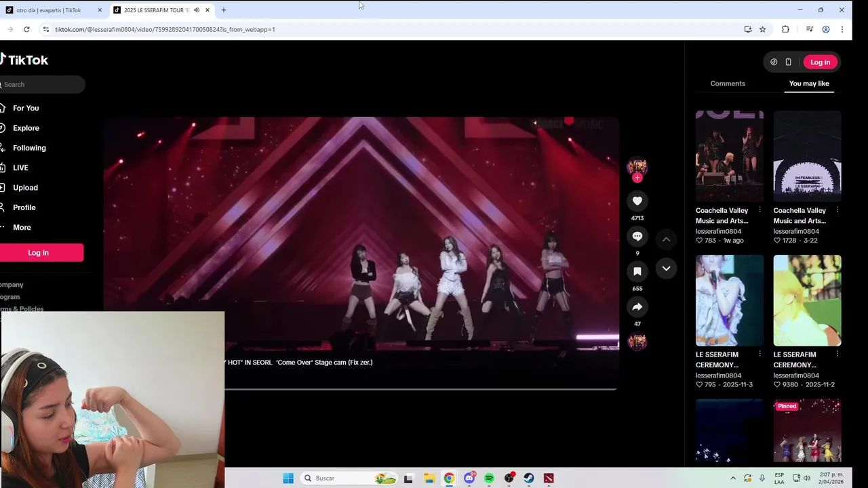Screen dimensions: 868x488
Task: Bookmark this page with the star icon
Action: click(762, 29)
